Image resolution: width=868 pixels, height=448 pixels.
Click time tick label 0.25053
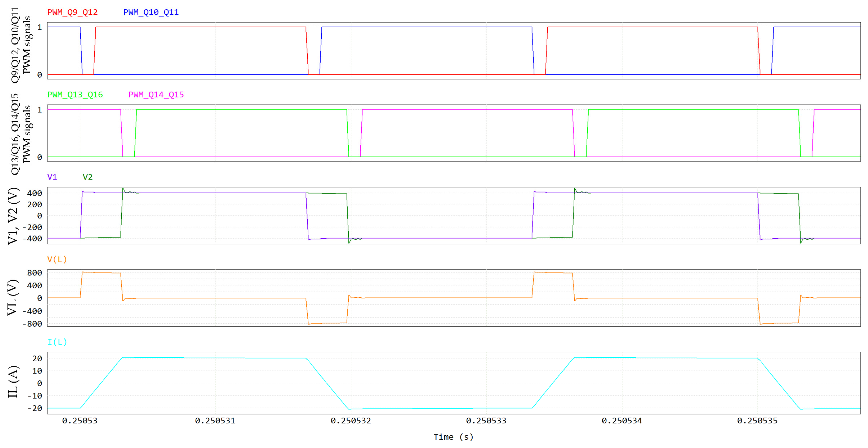click(80, 421)
